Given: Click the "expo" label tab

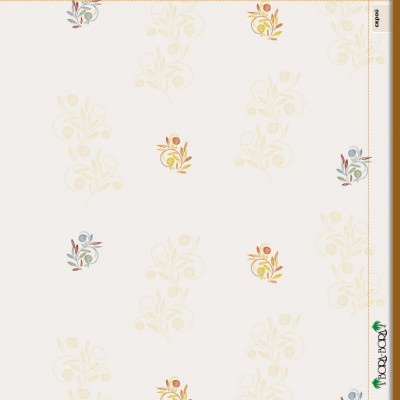Looking at the screenshot, I should [380, 19].
